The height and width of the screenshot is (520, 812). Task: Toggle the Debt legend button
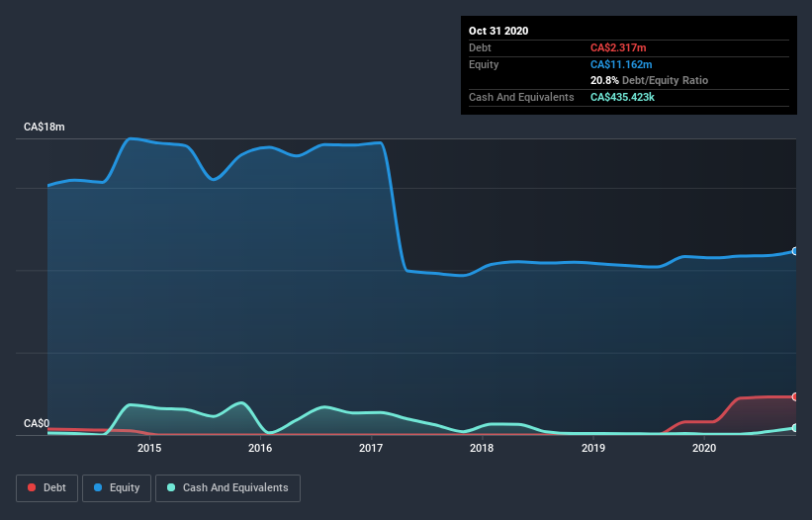pos(46,488)
